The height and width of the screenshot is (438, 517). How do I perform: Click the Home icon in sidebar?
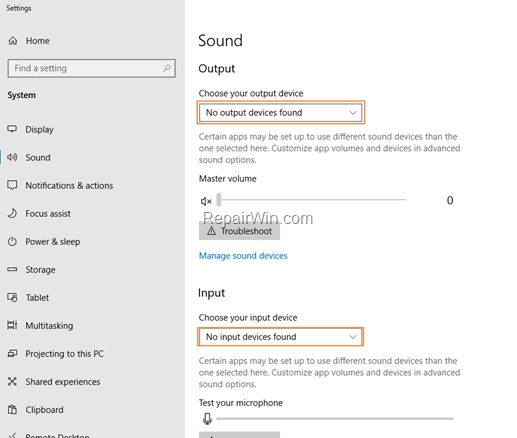(13, 41)
